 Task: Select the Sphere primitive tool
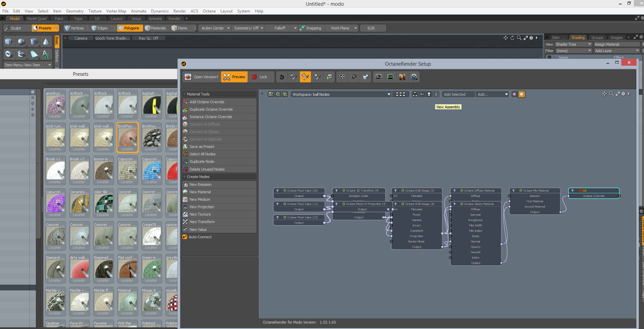(21, 42)
